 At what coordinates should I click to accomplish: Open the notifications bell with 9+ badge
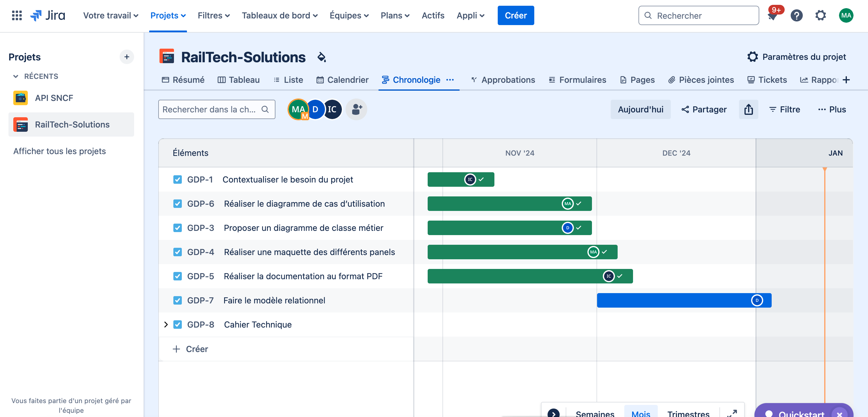773,15
